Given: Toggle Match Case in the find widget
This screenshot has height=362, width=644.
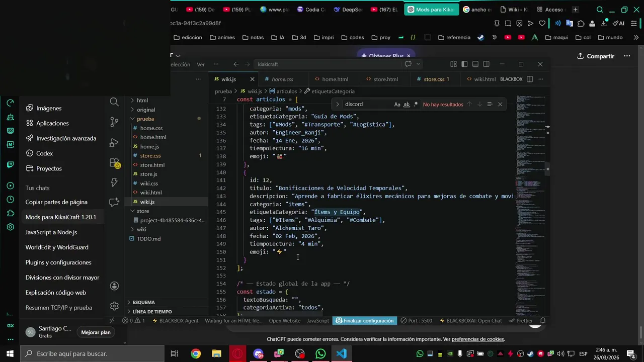Looking at the screenshot, I should tap(397, 104).
